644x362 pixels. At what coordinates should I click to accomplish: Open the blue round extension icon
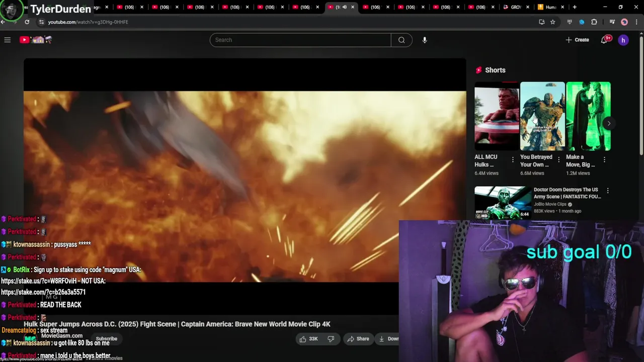(x=582, y=22)
